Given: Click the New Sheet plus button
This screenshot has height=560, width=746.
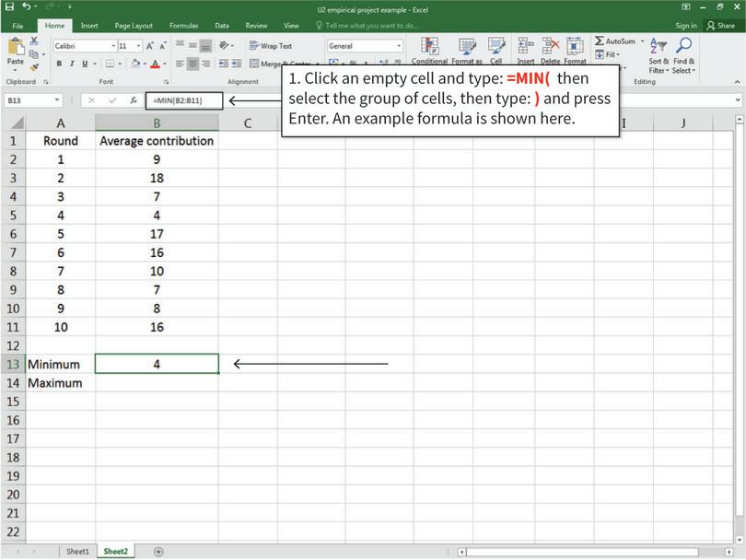Looking at the screenshot, I should (x=157, y=550).
